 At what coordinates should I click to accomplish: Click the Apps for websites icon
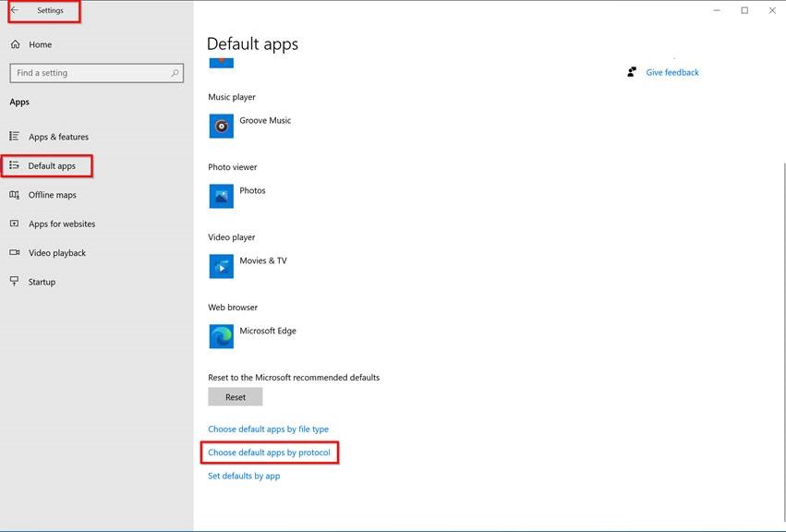(14, 224)
